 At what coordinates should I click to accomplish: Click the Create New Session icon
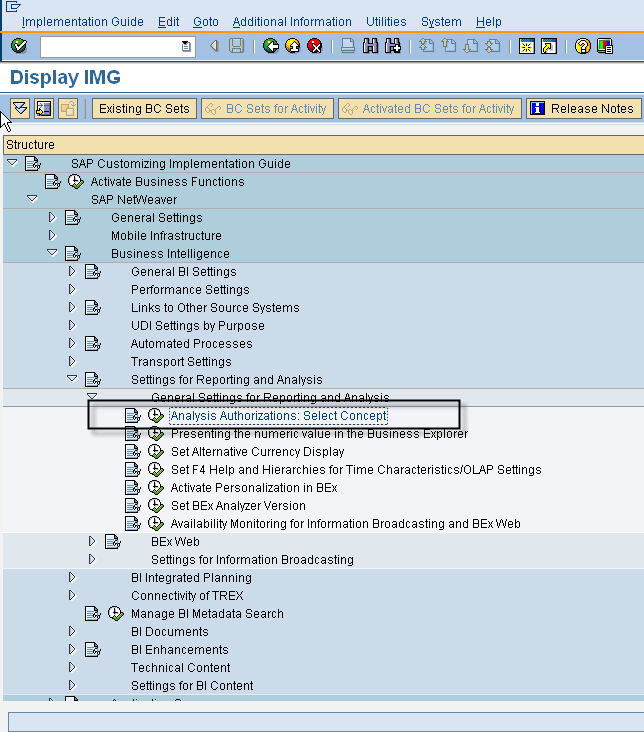[x=527, y=46]
